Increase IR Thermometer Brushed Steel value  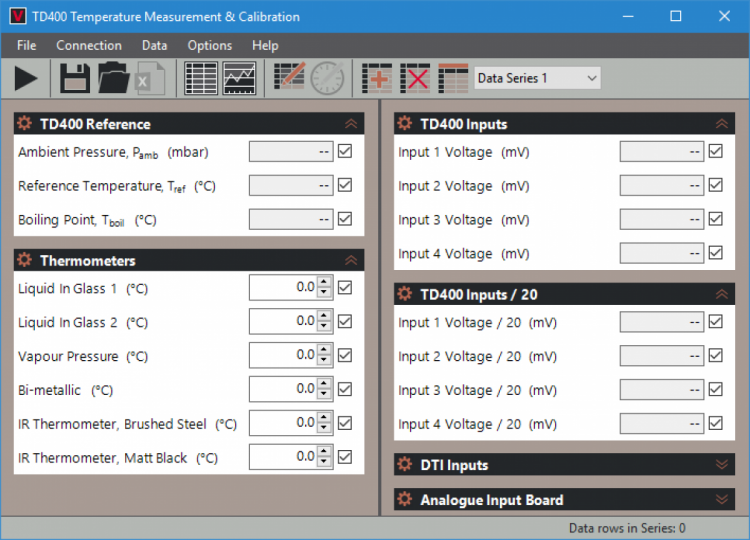[x=324, y=418]
